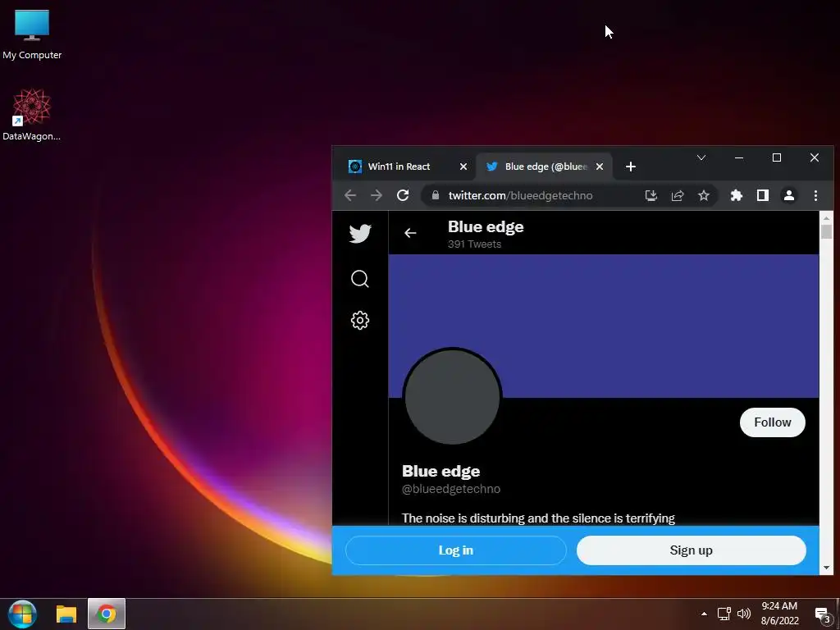Open the network tray icon

[x=724, y=614]
